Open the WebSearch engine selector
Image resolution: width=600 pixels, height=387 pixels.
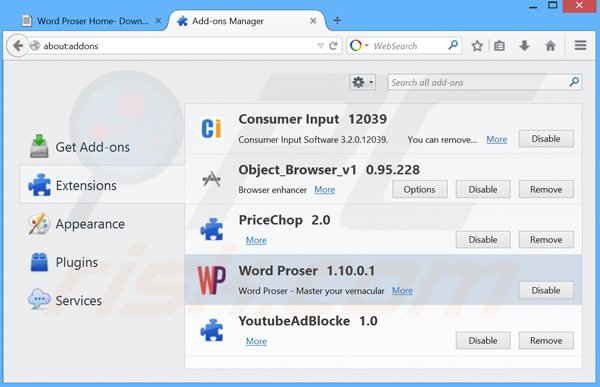pyautogui.click(x=359, y=46)
